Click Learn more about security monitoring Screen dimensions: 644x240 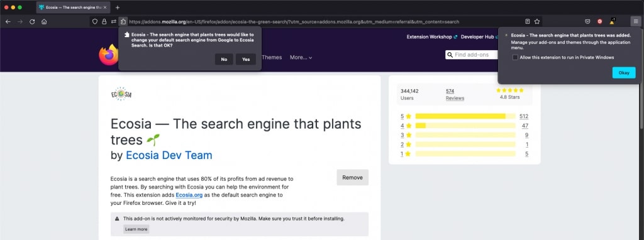[136, 229]
